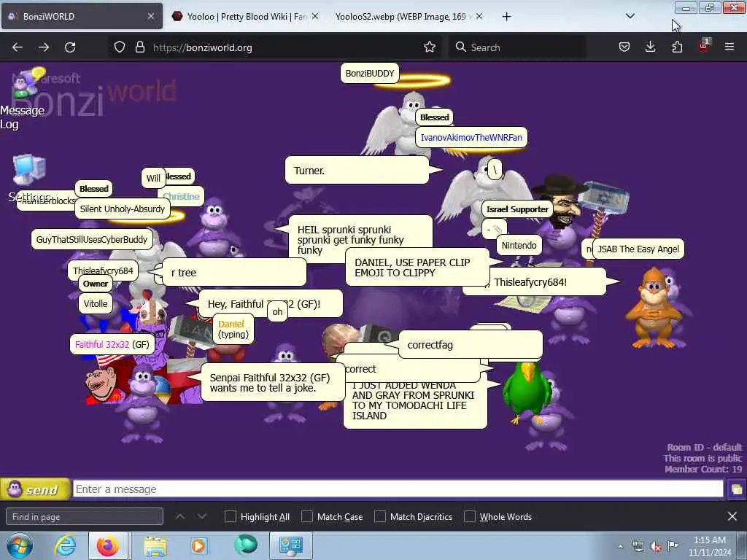Click the correctfag speech bubble
The width and height of the screenshot is (747, 560).
[471, 345]
